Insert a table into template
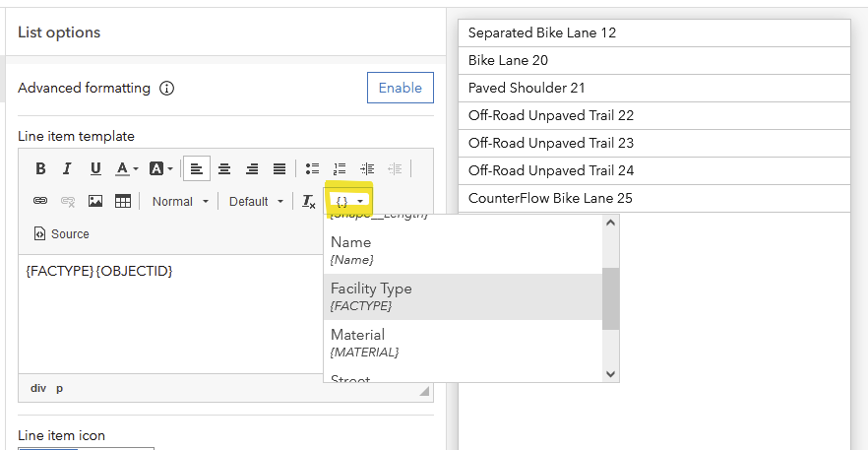The width and height of the screenshot is (868, 450). pos(123,201)
